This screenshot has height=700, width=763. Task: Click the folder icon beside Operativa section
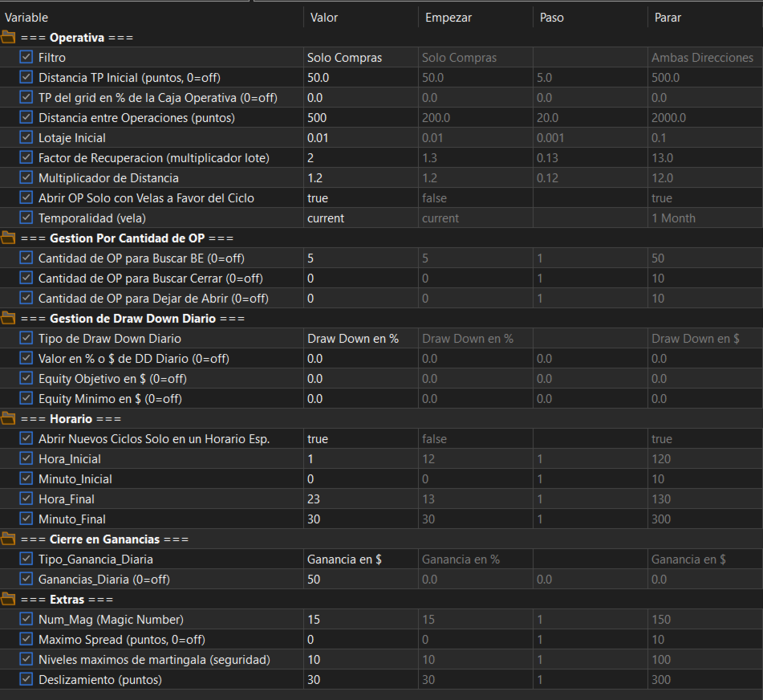[8, 37]
